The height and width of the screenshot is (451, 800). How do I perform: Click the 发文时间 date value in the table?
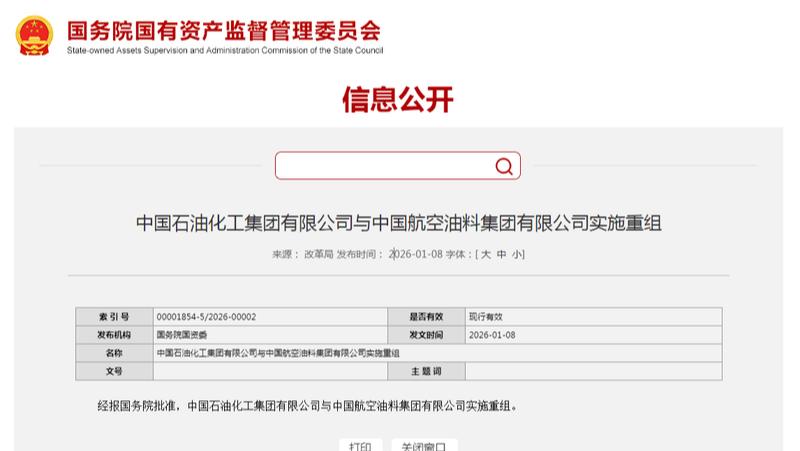(x=492, y=335)
